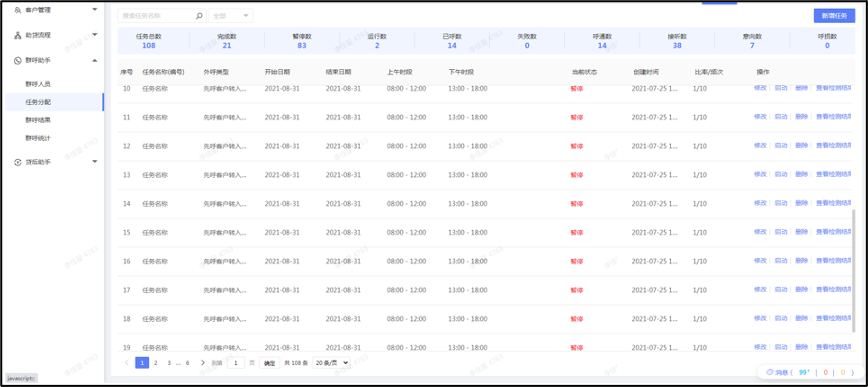Select the 群呼结果 menu item
This screenshot has height=387, width=868.
click(x=38, y=120)
